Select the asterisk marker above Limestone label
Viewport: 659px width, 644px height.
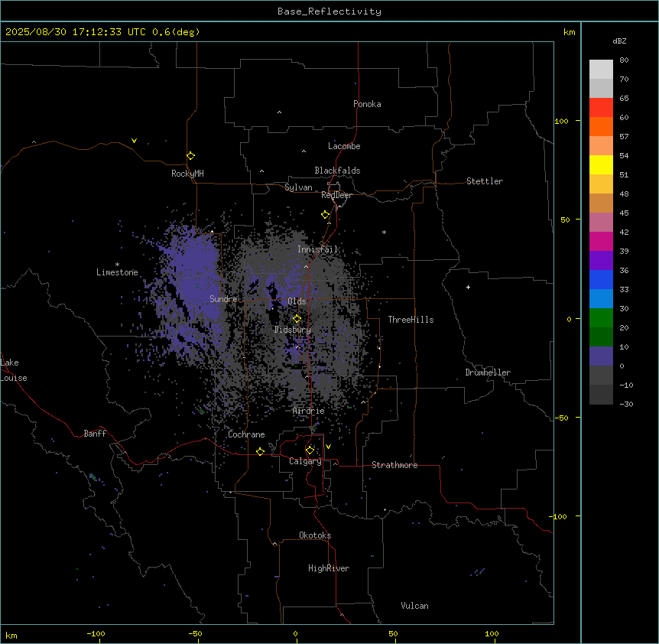(117, 265)
